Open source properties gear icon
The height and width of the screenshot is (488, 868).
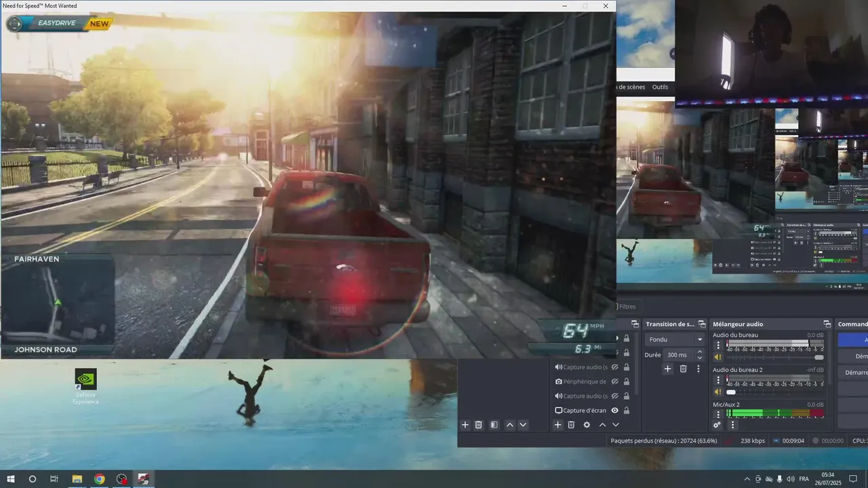click(587, 425)
